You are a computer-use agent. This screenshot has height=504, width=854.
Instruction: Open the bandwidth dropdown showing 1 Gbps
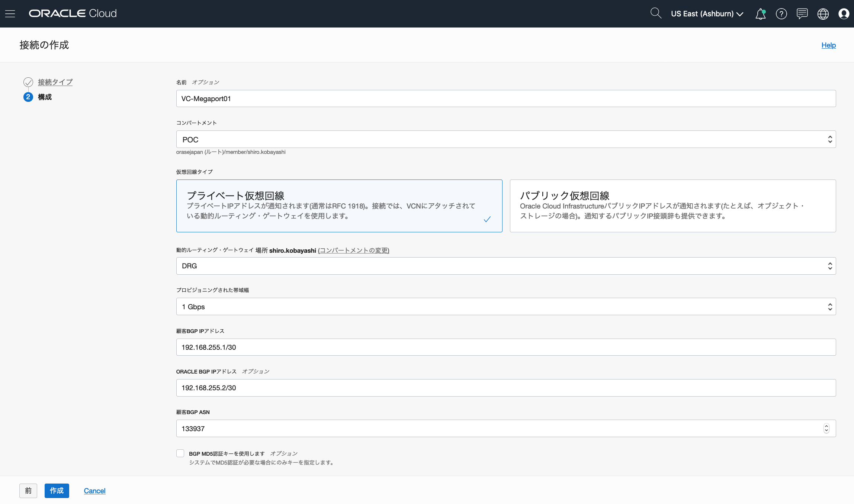click(x=506, y=307)
